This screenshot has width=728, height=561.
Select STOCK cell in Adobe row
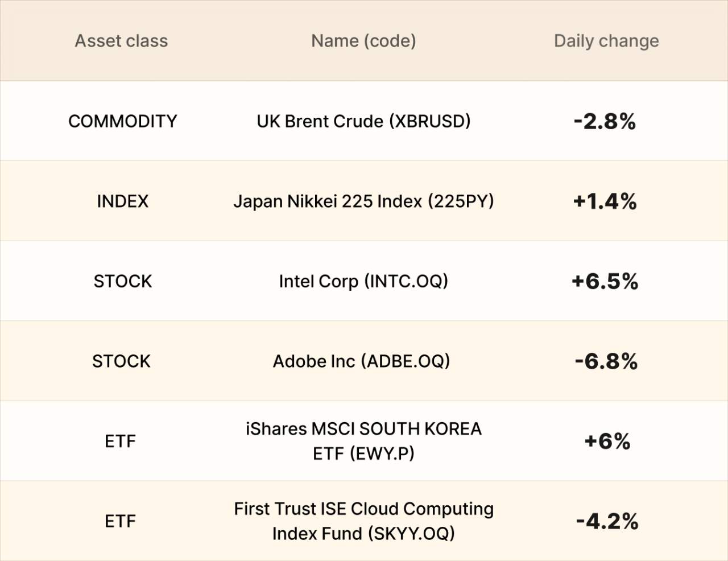(x=122, y=361)
